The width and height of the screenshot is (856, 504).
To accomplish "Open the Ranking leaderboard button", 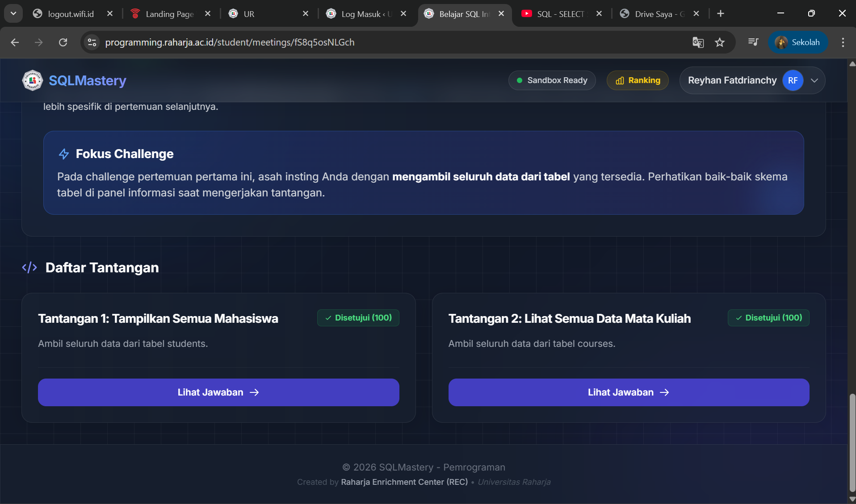I will pos(638,80).
